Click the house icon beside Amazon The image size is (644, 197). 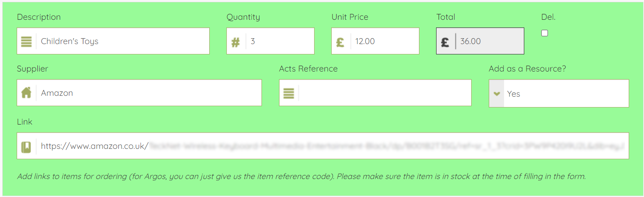[x=27, y=93]
